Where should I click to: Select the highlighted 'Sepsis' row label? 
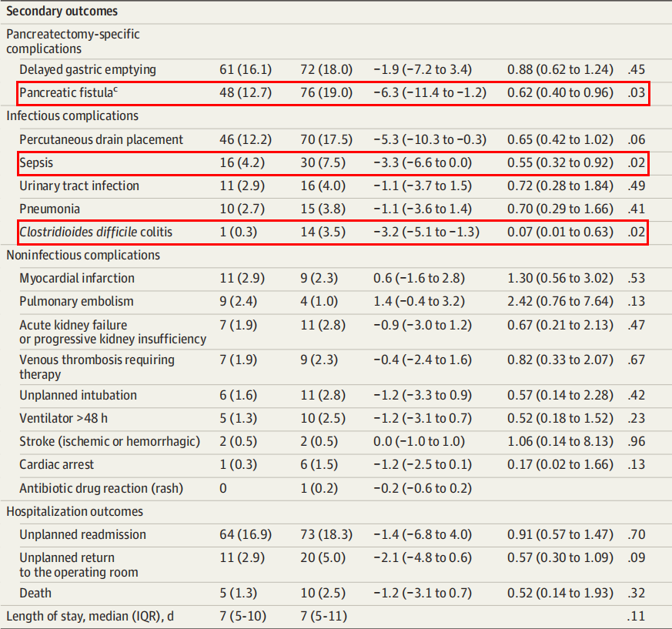(36, 163)
